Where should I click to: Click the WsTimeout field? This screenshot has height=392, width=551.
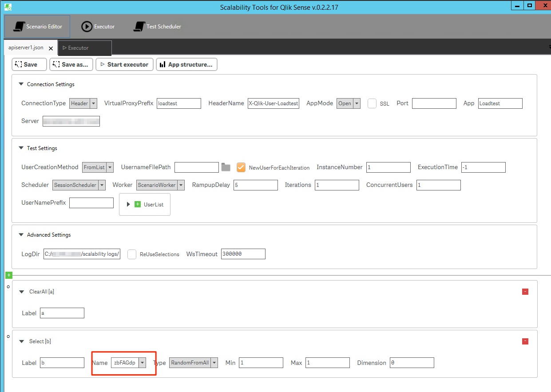click(243, 254)
